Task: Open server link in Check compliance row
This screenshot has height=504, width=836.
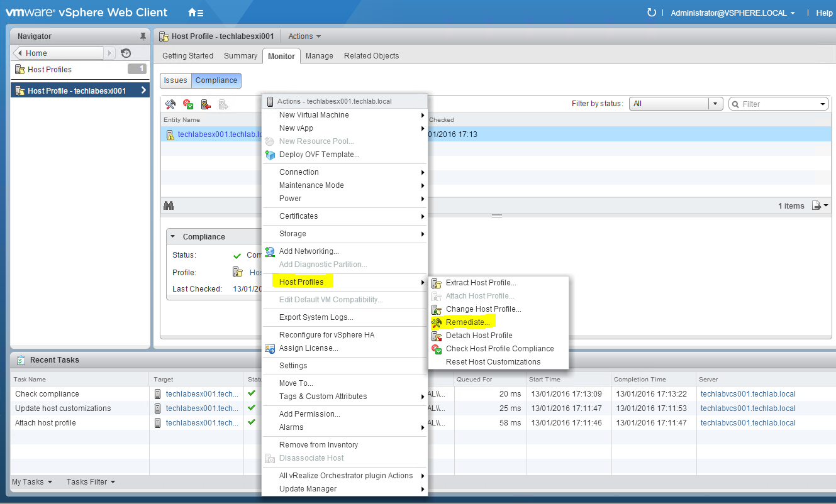Action: click(x=748, y=394)
